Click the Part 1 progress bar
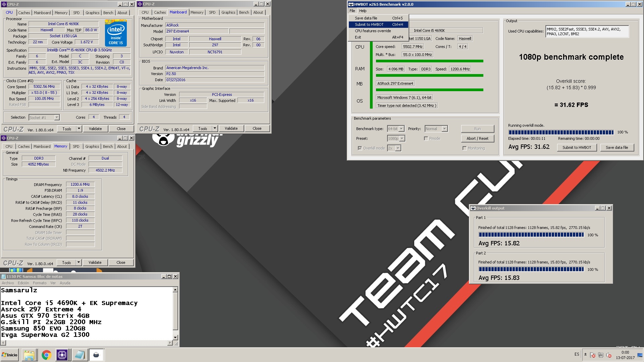Viewport: 644px width, 362px height. (x=531, y=235)
